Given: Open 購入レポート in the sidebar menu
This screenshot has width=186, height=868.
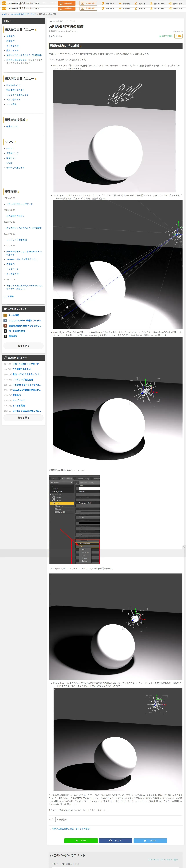Looking at the screenshot, I should [12, 50].
